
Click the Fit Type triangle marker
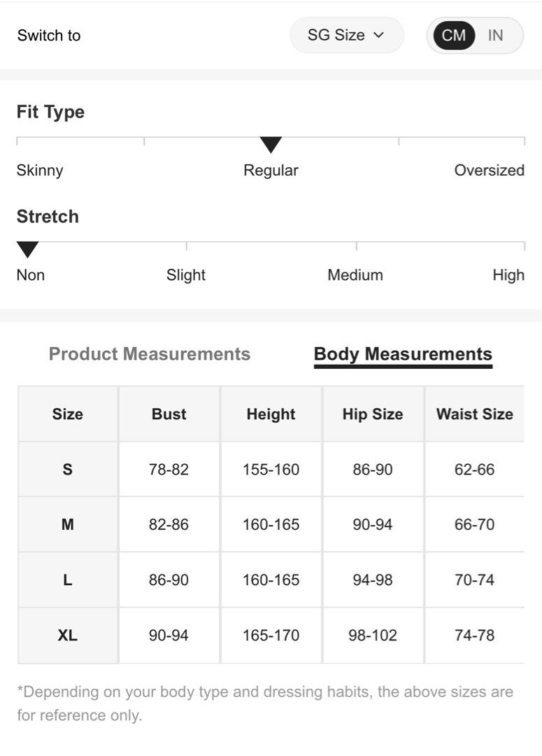click(271, 145)
